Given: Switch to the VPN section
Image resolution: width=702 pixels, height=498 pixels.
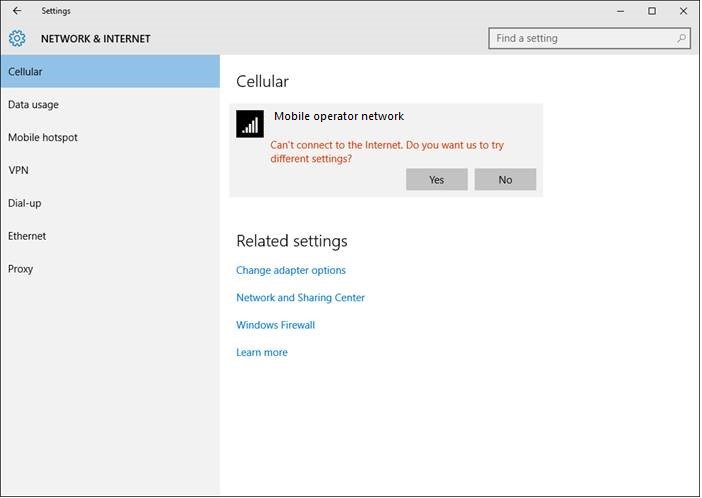Looking at the screenshot, I should point(110,170).
